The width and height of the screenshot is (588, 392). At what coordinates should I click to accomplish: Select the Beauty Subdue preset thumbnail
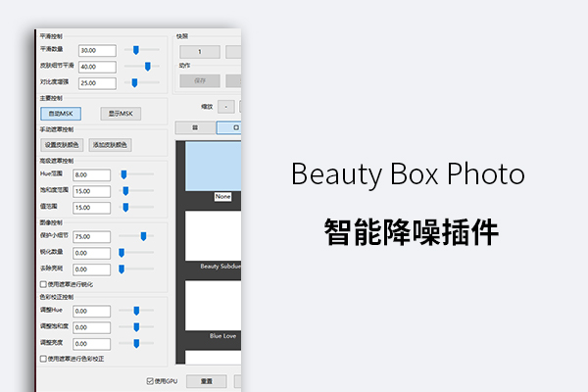[x=214, y=235]
